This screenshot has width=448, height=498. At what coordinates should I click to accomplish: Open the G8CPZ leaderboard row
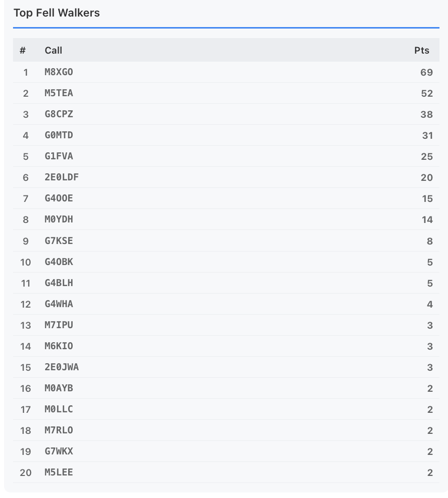pyautogui.click(x=59, y=114)
